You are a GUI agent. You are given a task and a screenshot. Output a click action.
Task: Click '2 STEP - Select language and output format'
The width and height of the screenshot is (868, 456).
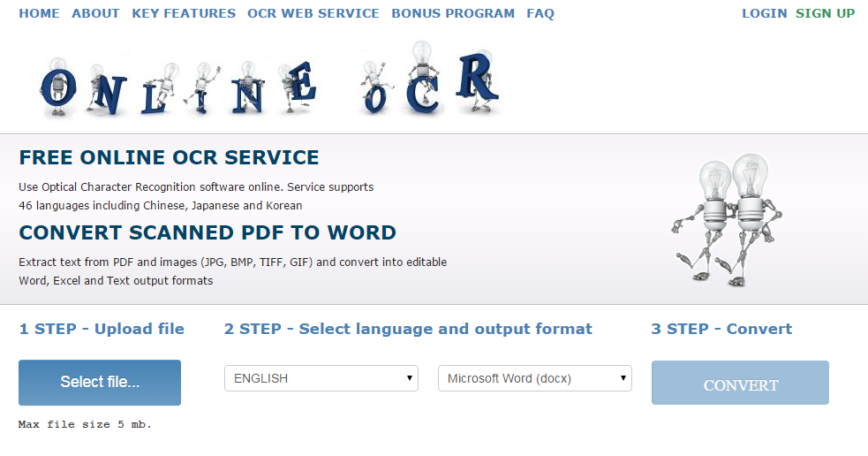coord(408,329)
